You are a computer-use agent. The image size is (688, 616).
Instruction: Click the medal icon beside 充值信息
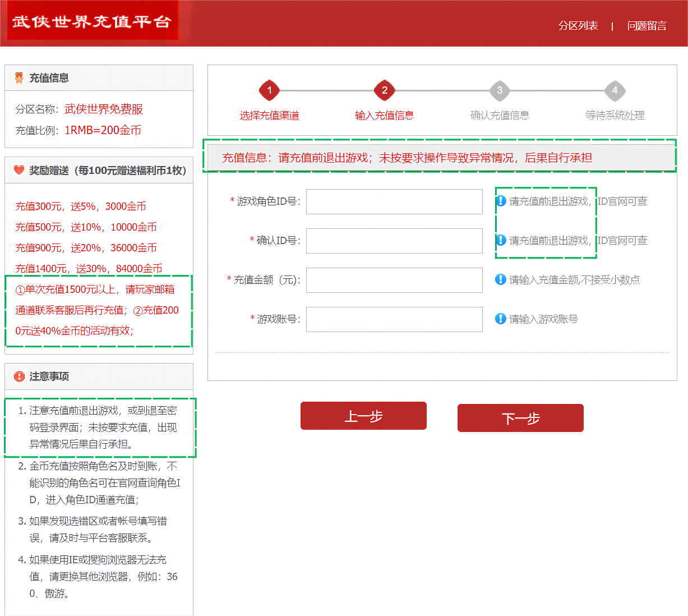(19, 78)
